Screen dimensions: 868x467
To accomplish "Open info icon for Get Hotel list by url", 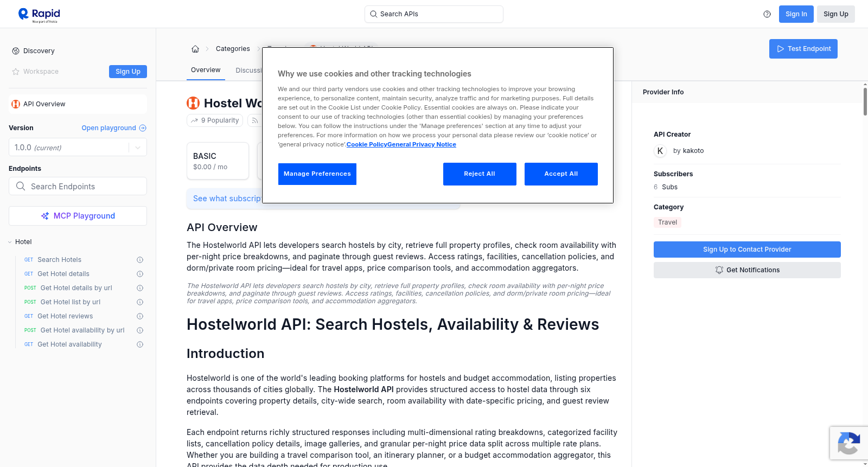I will [140, 302].
